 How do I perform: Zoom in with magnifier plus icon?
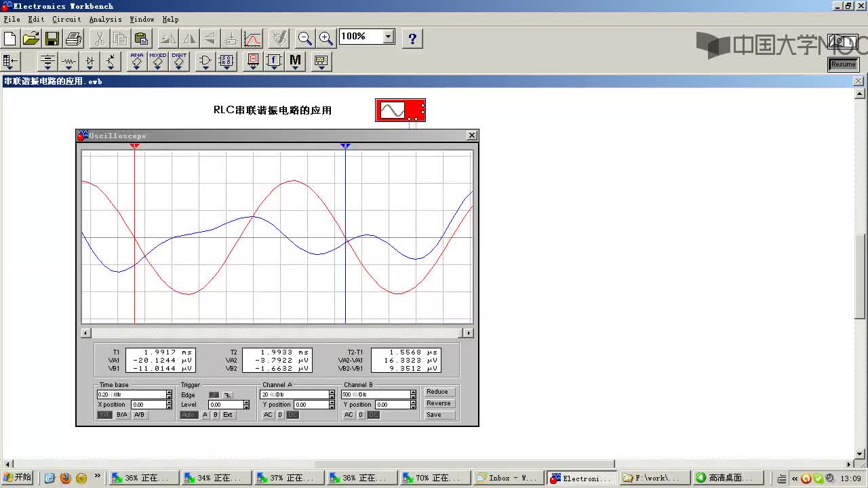325,38
